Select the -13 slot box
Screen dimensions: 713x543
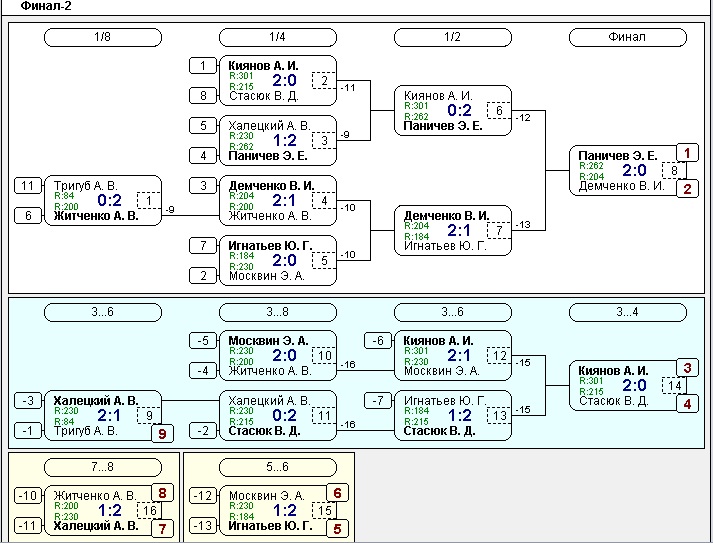203,526
